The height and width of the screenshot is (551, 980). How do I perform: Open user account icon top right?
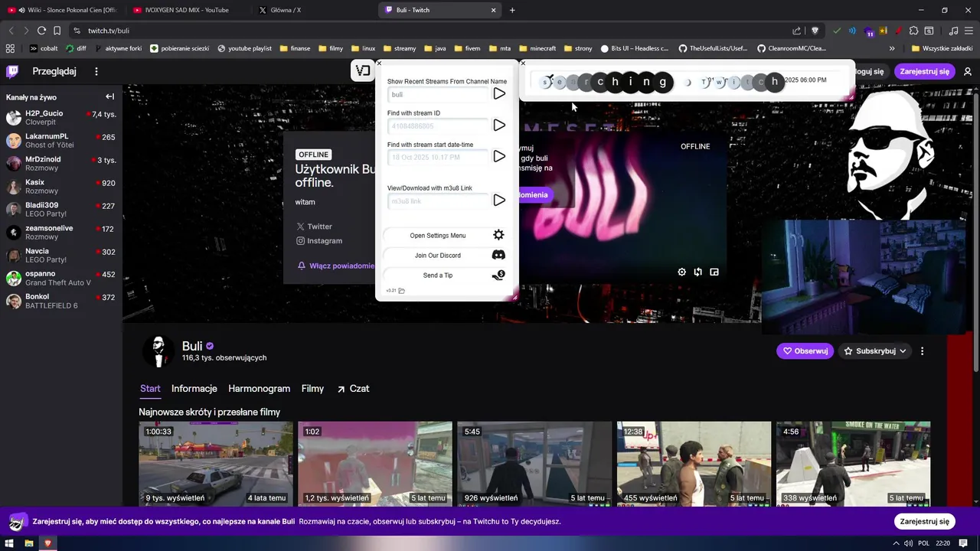click(968, 71)
